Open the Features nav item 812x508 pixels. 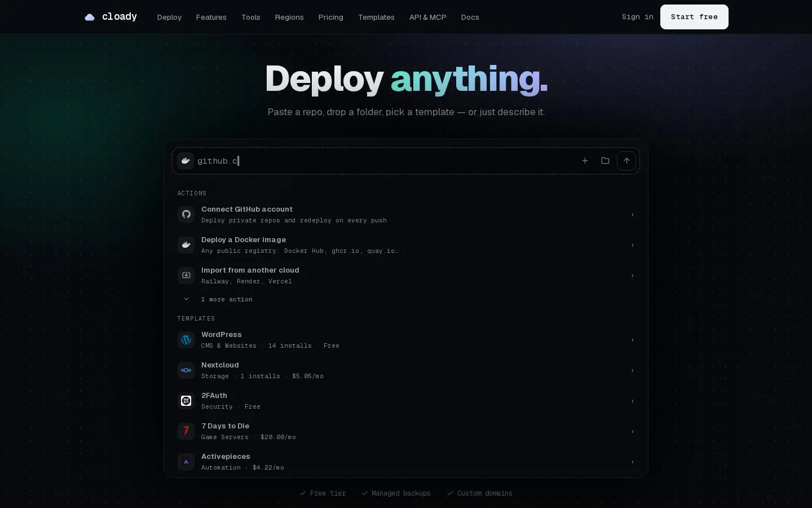click(x=211, y=17)
